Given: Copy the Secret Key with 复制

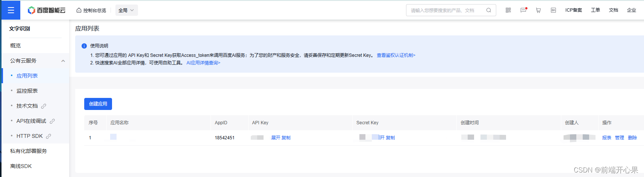Looking at the screenshot, I should [390, 138].
